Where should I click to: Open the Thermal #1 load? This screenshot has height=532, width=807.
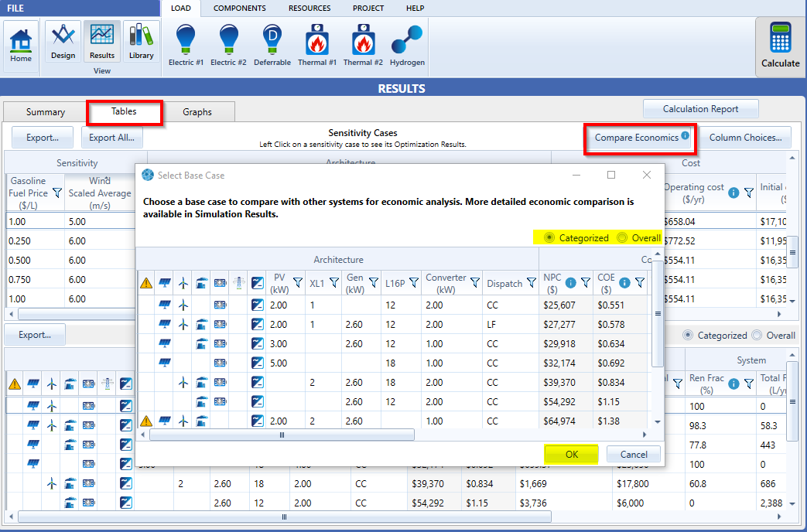[x=317, y=46]
